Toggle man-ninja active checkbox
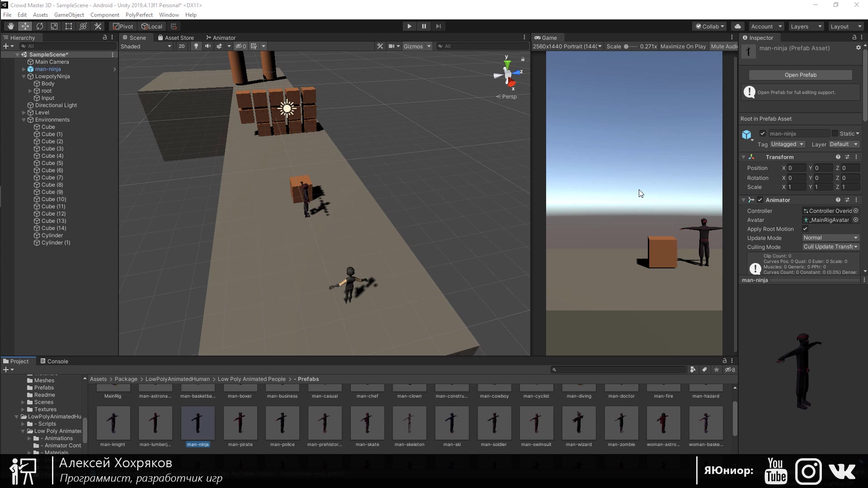This screenshot has width=868, height=488. 763,133
